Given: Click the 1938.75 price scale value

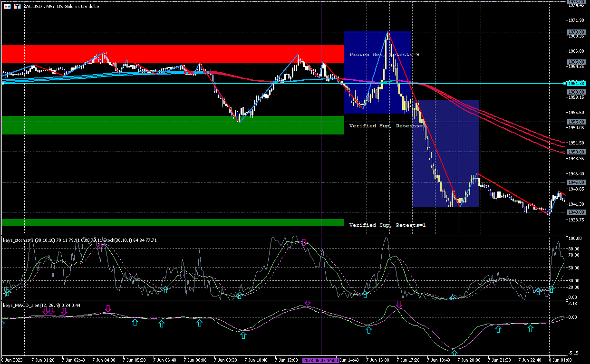Looking at the screenshot, I should [576, 220].
